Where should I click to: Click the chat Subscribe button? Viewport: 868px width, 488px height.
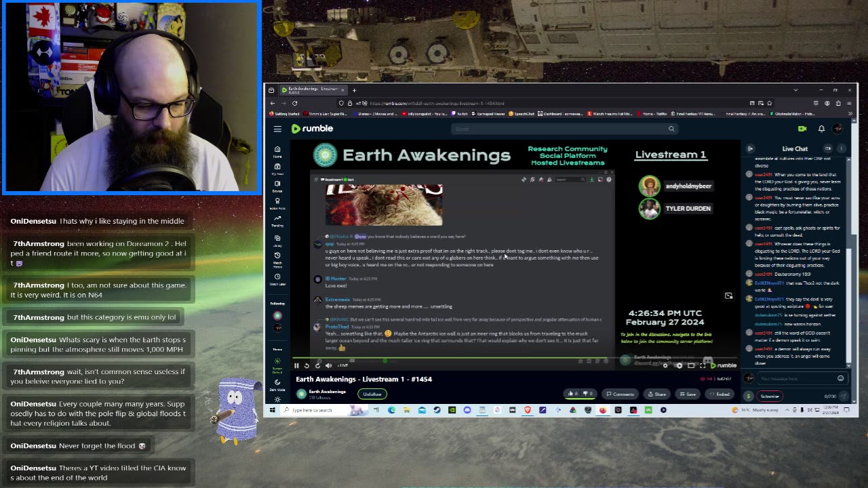tap(770, 396)
